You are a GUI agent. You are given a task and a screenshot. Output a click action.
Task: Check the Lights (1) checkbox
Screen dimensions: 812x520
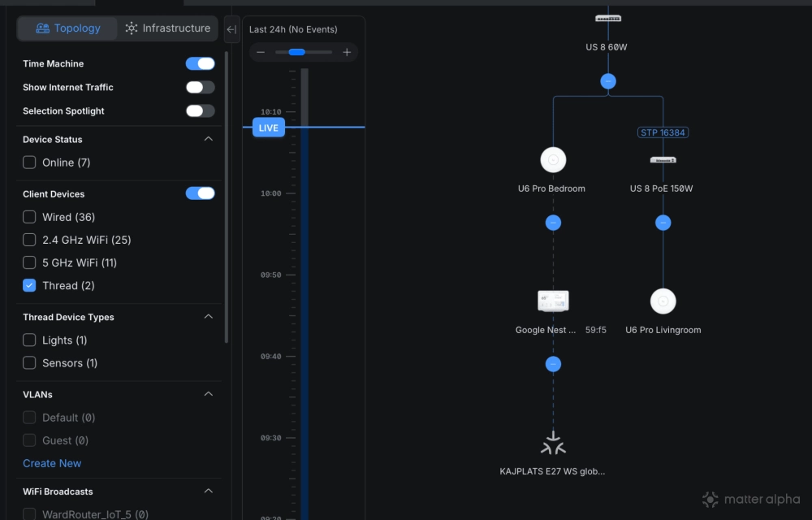(29, 340)
